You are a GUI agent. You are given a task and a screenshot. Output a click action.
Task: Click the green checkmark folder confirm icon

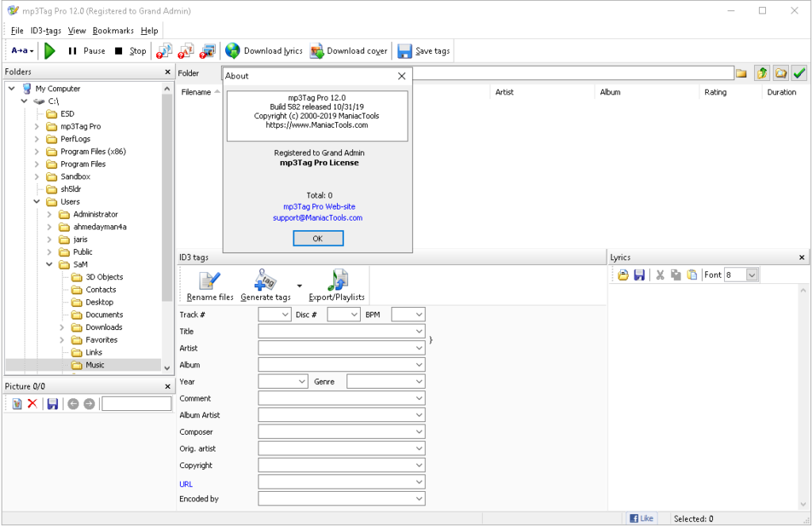pos(799,72)
